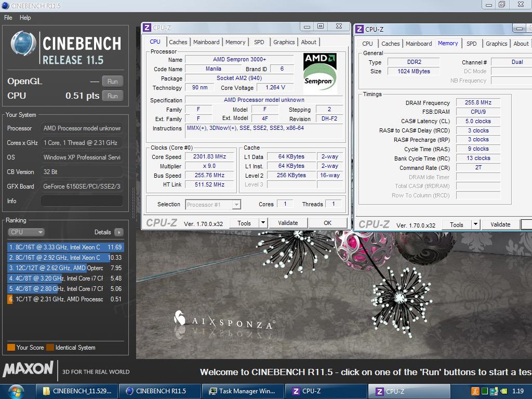Viewport: 532px width, 399px height.
Task: Click Core Speed value 2301.83 MHz
Action: pyautogui.click(x=209, y=156)
